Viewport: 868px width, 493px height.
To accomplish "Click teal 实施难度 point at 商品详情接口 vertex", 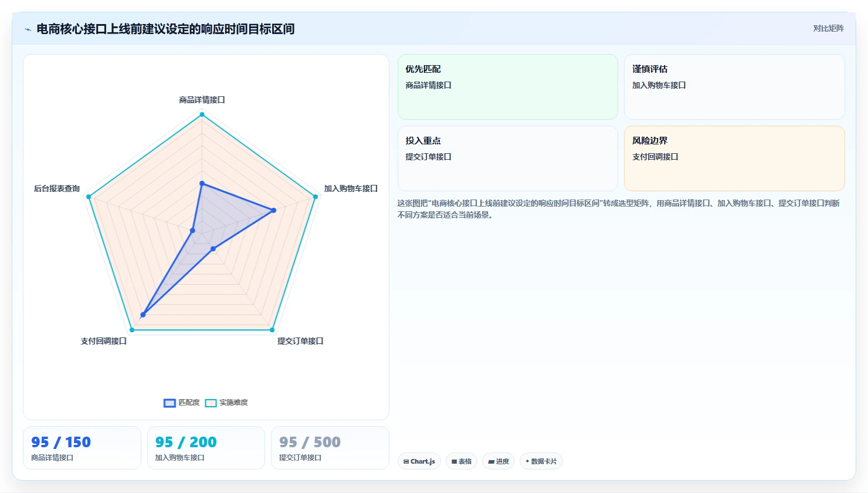I will point(202,114).
